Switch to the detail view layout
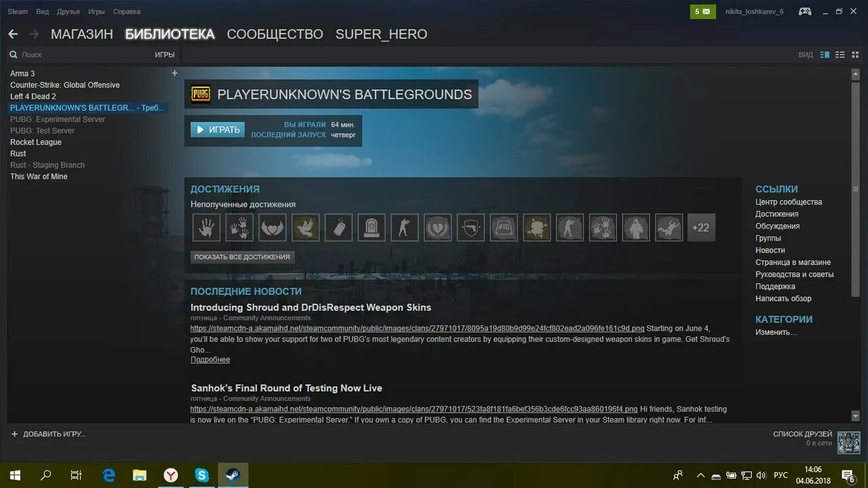The image size is (868, 488). point(825,55)
